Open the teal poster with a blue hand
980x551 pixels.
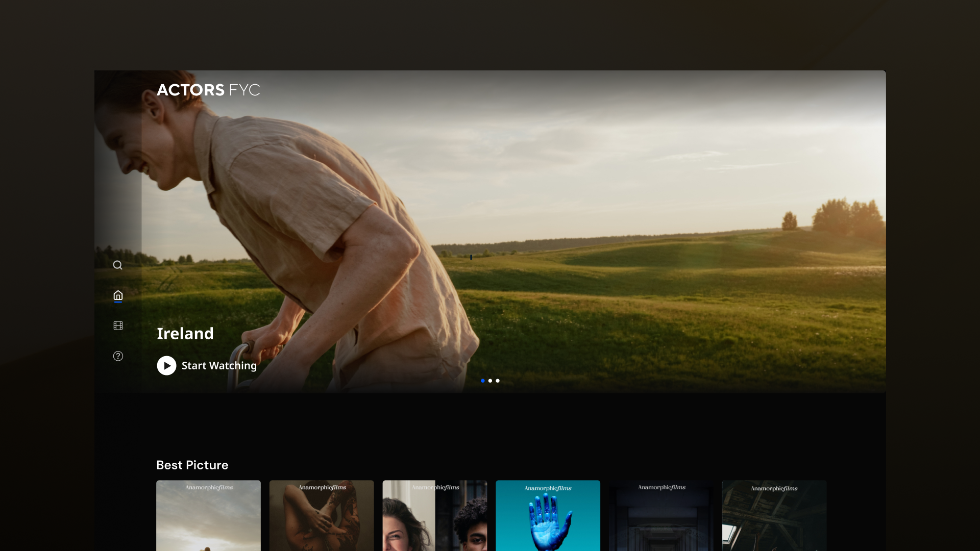pyautogui.click(x=548, y=515)
